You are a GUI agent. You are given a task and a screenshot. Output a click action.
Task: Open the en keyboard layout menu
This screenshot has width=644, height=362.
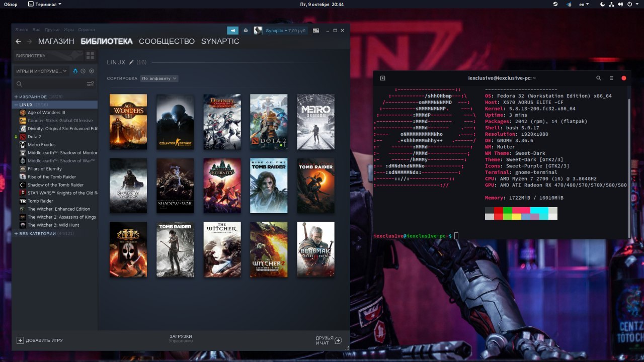584,4
